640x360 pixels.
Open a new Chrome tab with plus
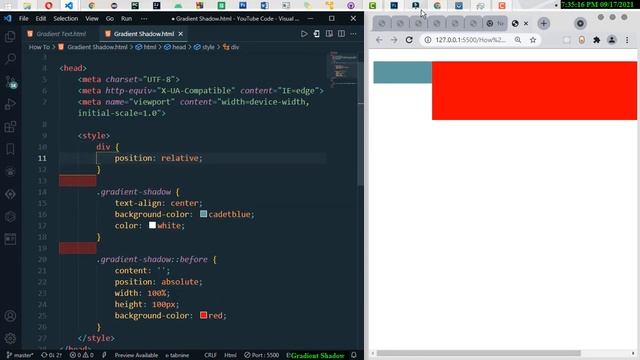click(x=543, y=23)
